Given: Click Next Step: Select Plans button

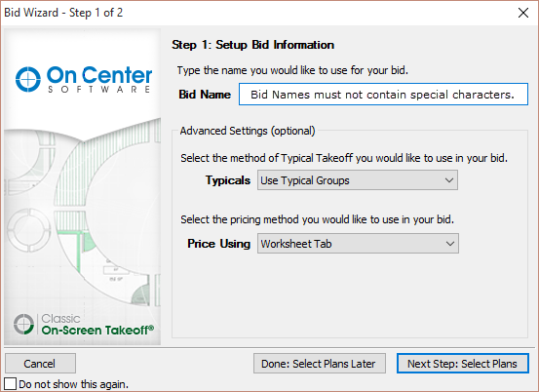Looking at the screenshot, I should (x=463, y=364).
